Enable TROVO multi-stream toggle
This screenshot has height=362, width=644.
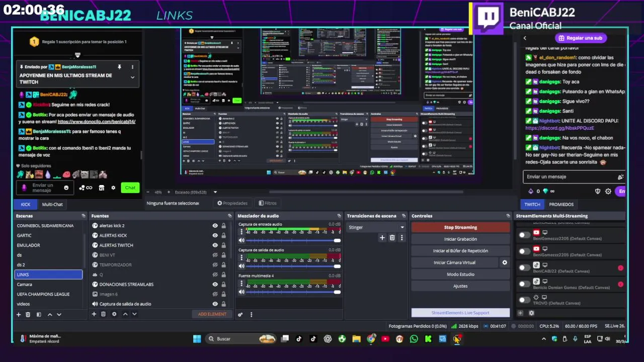click(x=524, y=300)
